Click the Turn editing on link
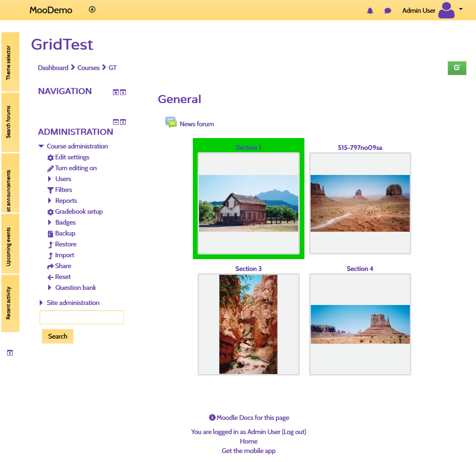 click(76, 168)
